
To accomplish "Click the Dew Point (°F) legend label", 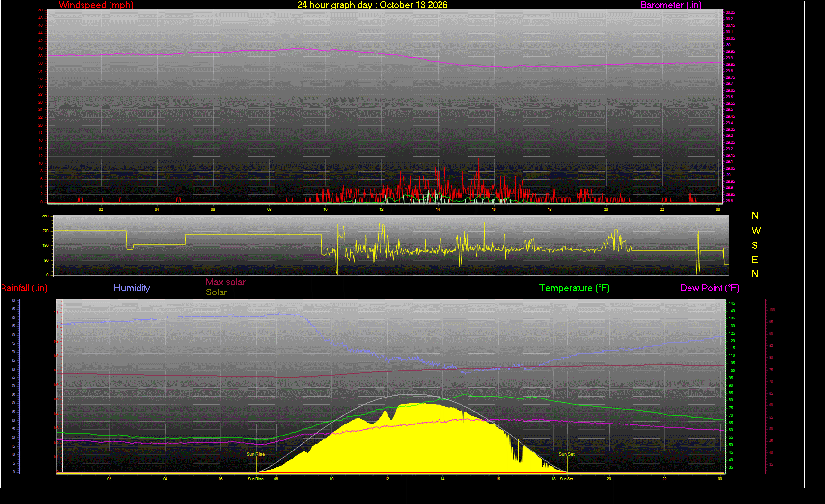I will coord(710,288).
